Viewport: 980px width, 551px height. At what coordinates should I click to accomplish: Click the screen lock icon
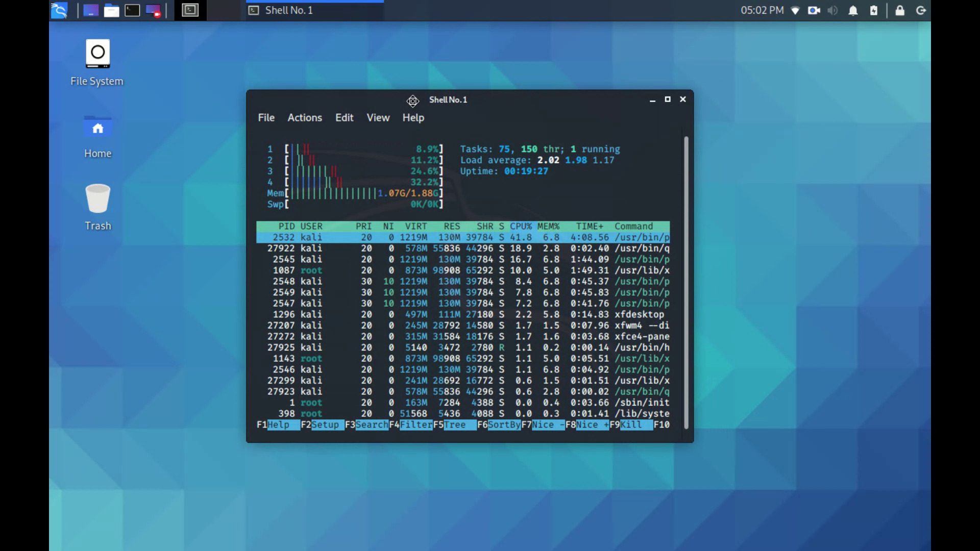[x=900, y=10]
